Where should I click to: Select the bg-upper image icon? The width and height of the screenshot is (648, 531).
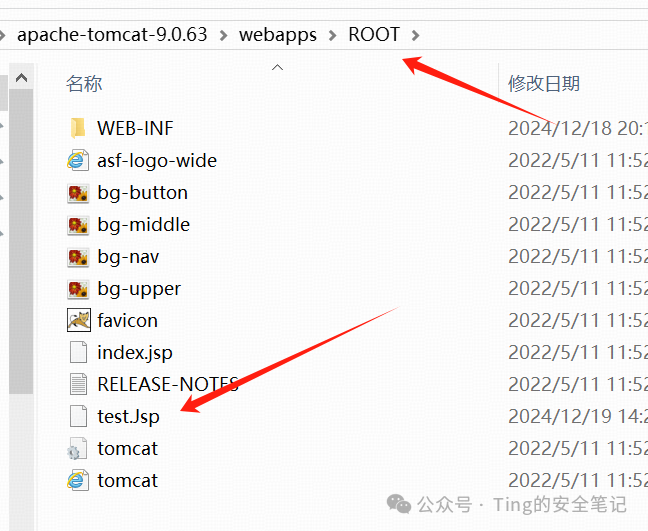[x=78, y=288]
